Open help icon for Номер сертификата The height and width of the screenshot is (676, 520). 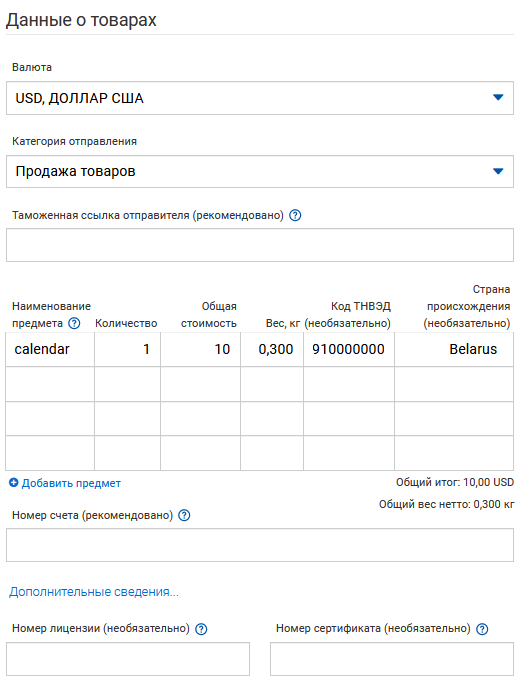tap(482, 629)
